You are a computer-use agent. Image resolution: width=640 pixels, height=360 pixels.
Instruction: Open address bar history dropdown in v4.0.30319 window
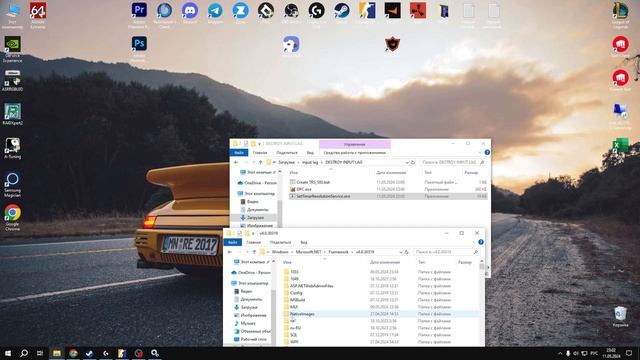pyautogui.click(x=401, y=252)
